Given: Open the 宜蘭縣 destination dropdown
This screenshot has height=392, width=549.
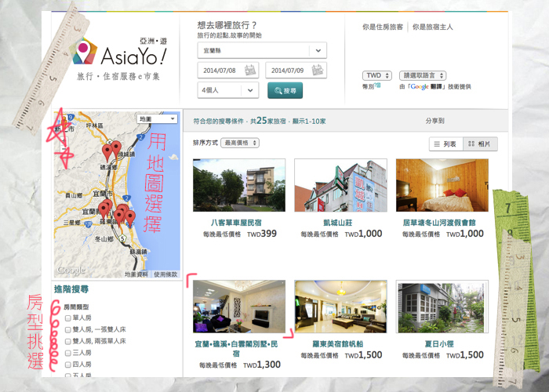Looking at the screenshot, I should point(262,50).
